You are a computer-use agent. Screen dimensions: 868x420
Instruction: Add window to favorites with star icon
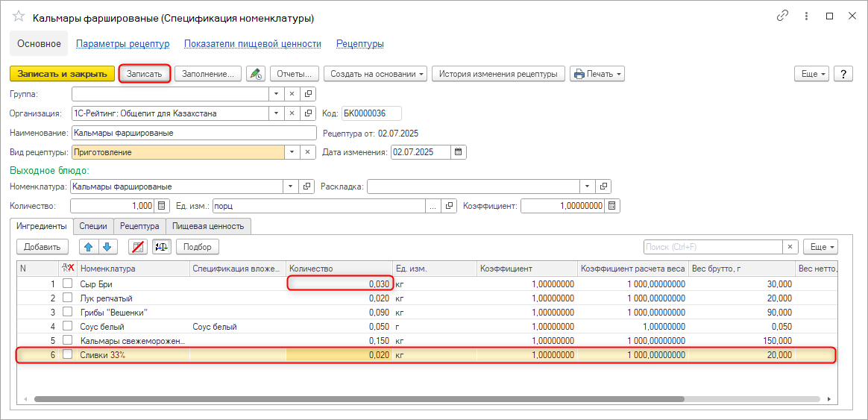[x=18, y=16]
